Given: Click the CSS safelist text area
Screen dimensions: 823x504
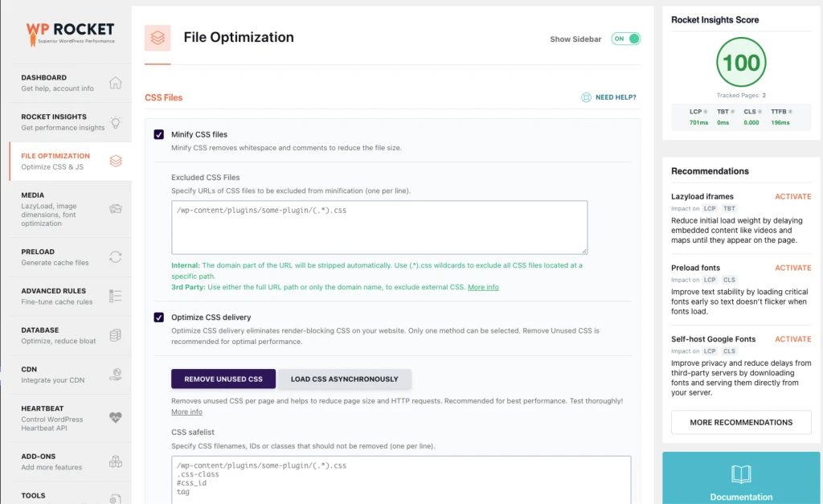Looking at the screenshot, I should pos(401,480).
